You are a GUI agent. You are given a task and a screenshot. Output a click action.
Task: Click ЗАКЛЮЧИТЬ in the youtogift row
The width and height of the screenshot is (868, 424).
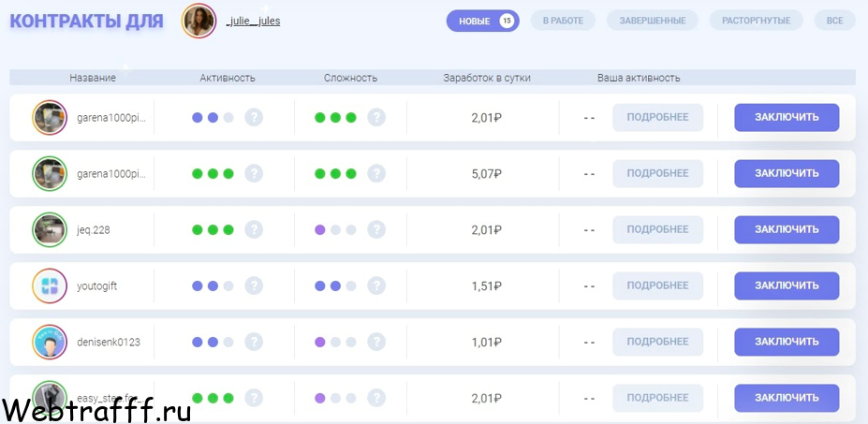pos(787,285)
